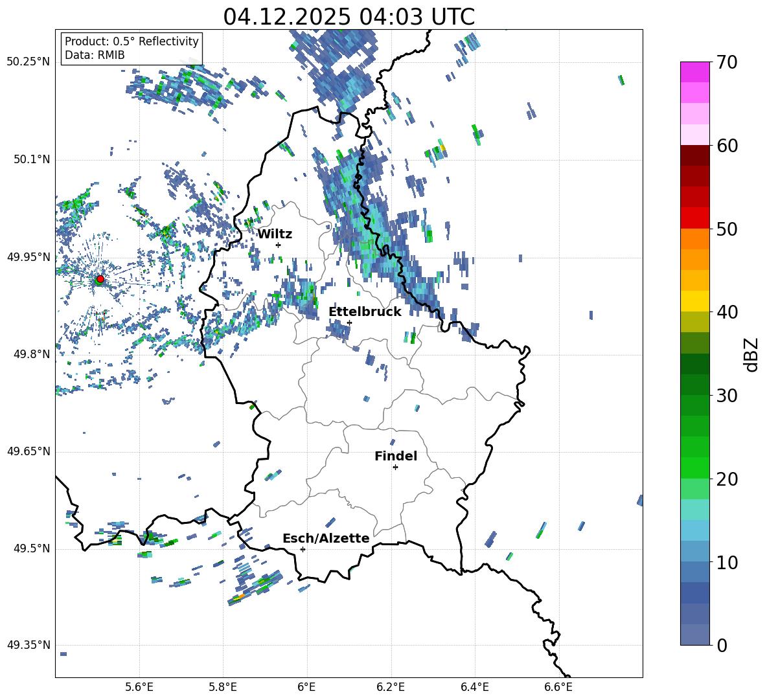Click the 5.8°E longitude label
This screenshot has width=767, height=700.
[223, 687]
